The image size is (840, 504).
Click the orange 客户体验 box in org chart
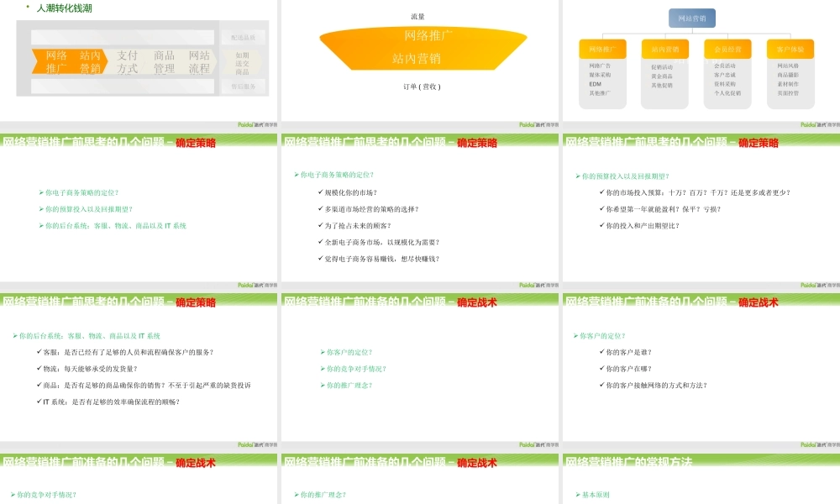(x=789, y=50)
